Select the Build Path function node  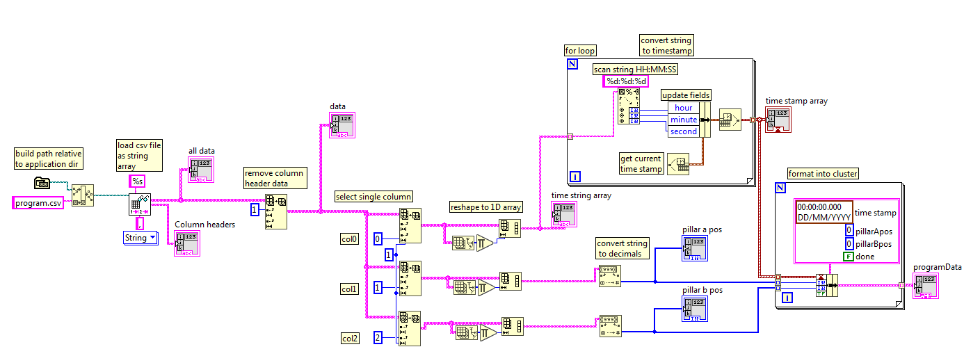click(x=83, y=195)
